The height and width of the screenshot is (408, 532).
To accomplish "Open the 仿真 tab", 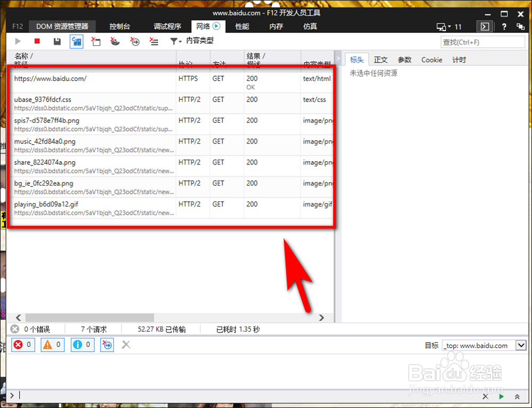I will 310,27.
